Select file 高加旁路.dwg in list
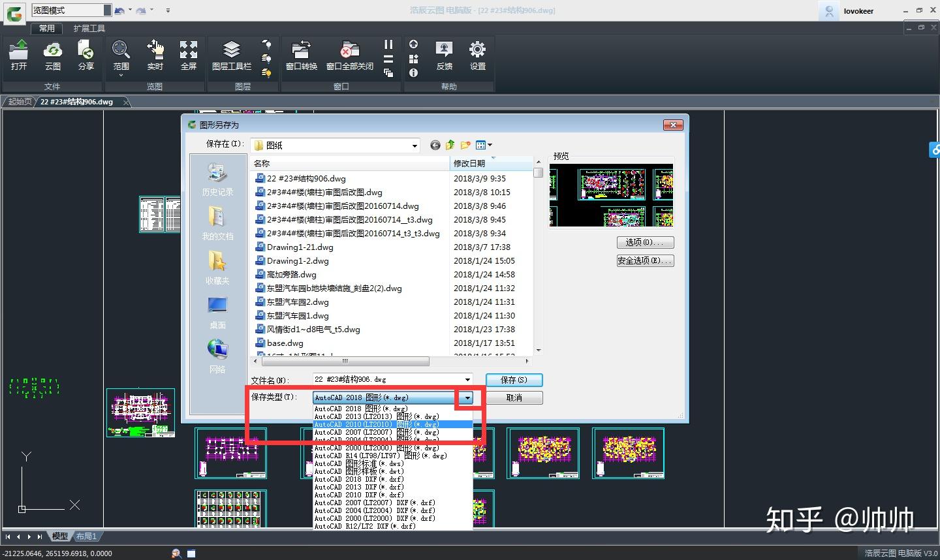 291,274
